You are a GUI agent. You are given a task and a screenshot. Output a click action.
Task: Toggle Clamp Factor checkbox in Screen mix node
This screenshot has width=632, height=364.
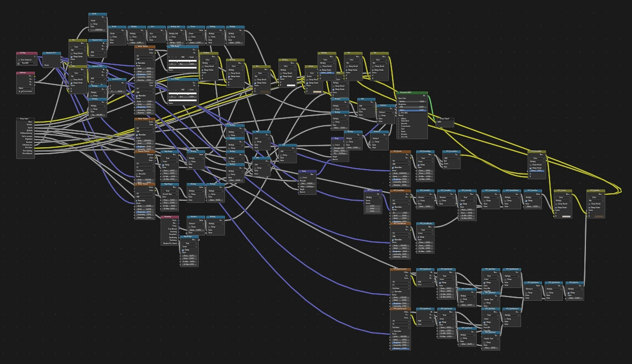pos(307,84)
